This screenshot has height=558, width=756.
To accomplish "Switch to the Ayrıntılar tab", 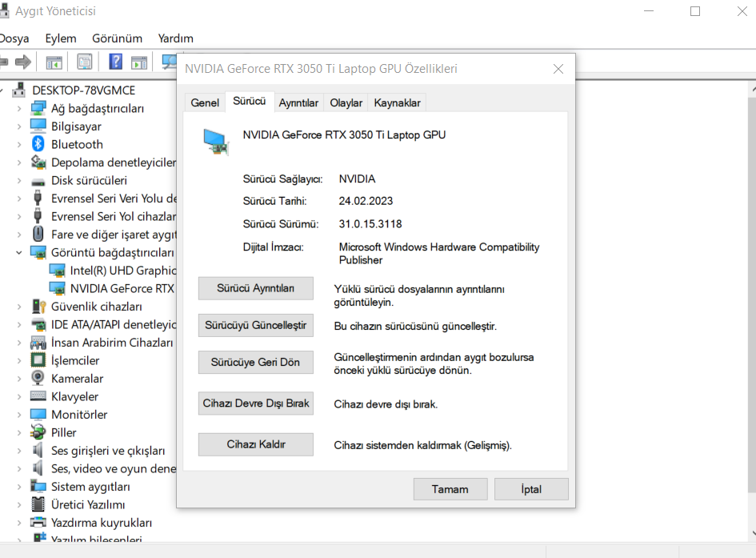I will pyautogui.click(x=298, y=102).
